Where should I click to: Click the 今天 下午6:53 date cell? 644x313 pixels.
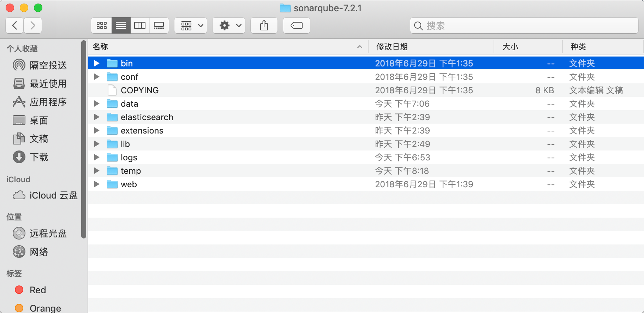(x=402, y=157)
